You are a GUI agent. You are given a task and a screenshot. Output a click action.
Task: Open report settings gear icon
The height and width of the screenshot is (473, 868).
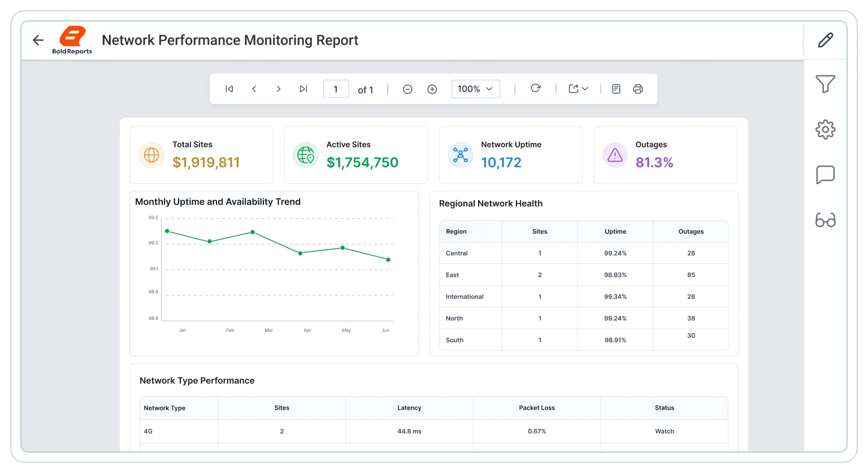(825, 129)
